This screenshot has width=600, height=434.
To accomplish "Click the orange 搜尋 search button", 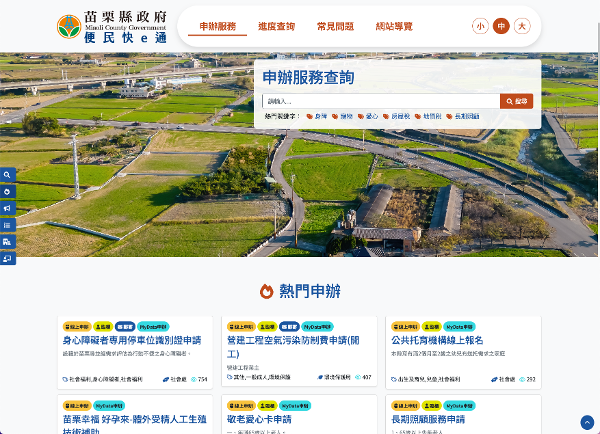I will [x=517, y=101].
